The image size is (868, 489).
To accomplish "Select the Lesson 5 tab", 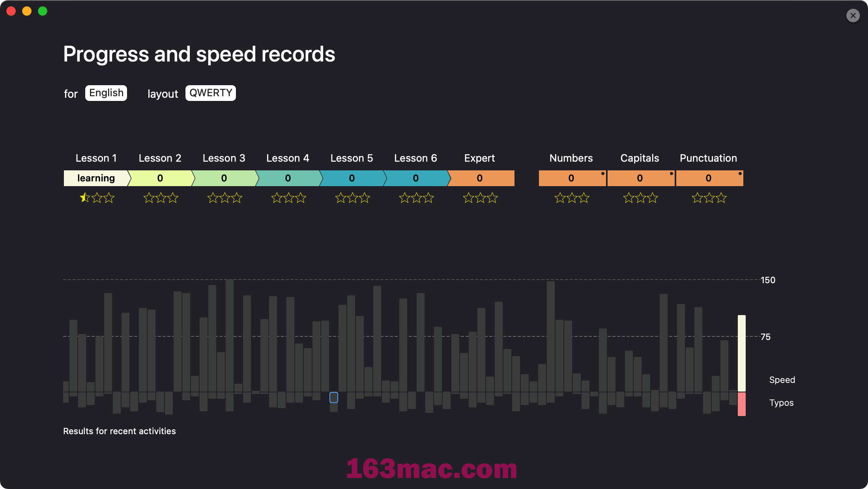I will [x=352, y=177].
